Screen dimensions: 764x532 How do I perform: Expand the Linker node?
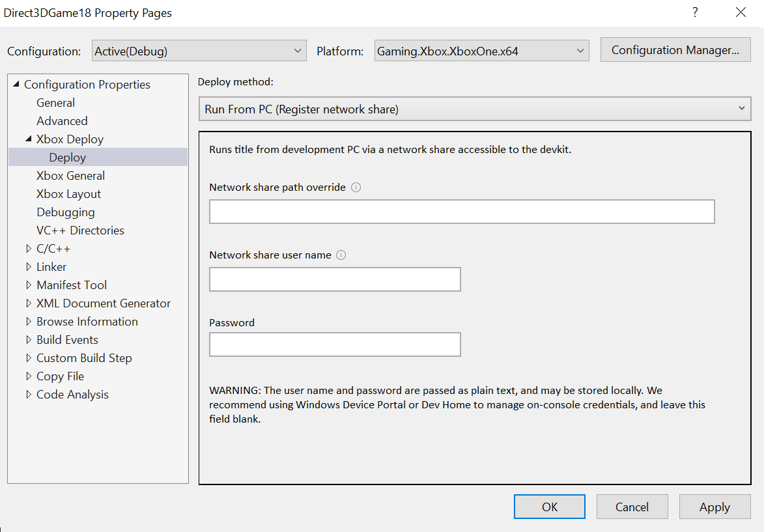pyautogui.click(x=29, y=267)
